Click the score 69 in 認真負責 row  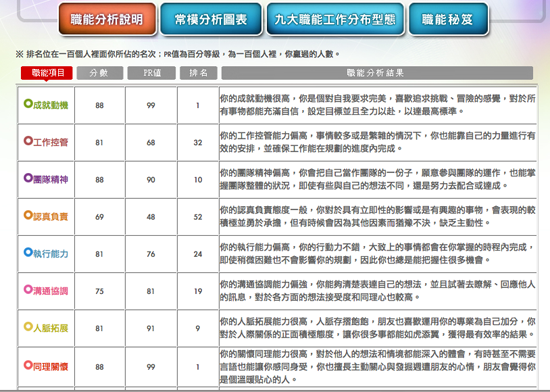point(100,217)
